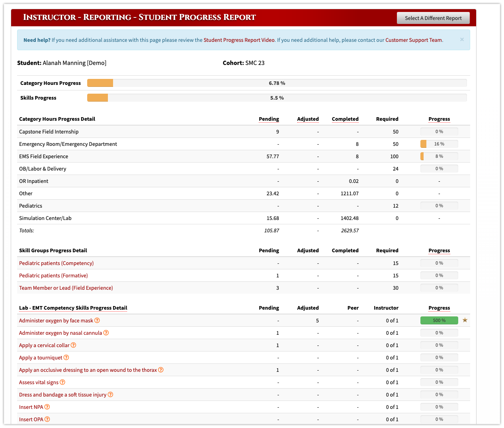Open Assess vital signs skill link

[x=39, y=382]
